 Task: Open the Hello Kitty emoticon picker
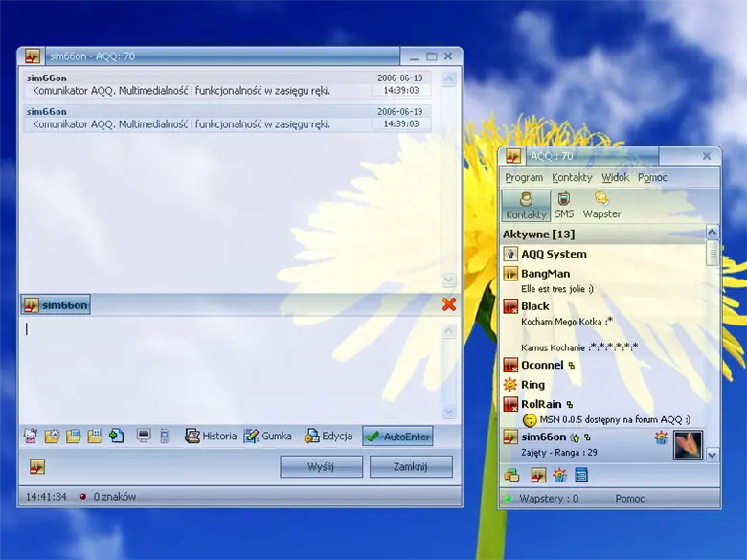(31, 436)
